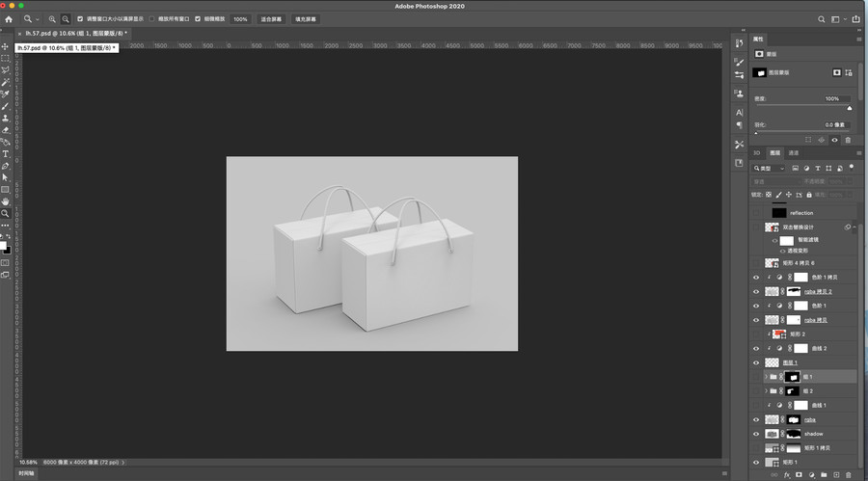This screenshot has height=481, width=868.
Task: Click the 适合屏幕 fit screen button
Action: pos(271,19)
